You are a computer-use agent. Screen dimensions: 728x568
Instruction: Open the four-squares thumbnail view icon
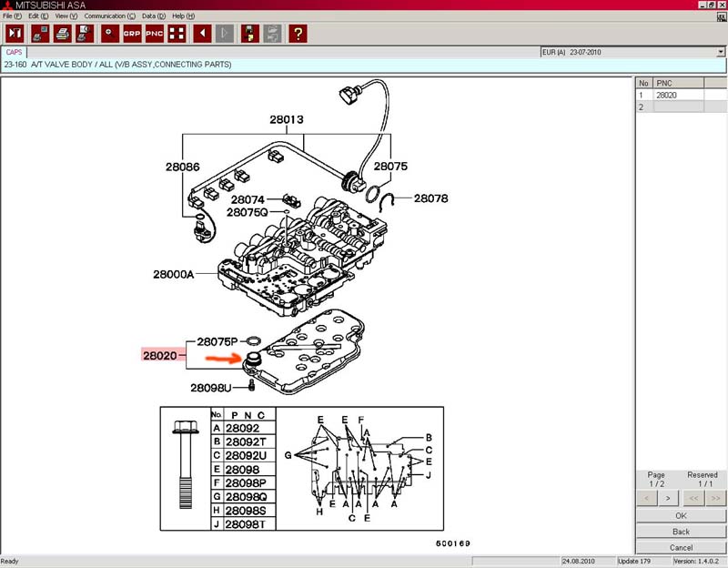click(x=177, y=34)
